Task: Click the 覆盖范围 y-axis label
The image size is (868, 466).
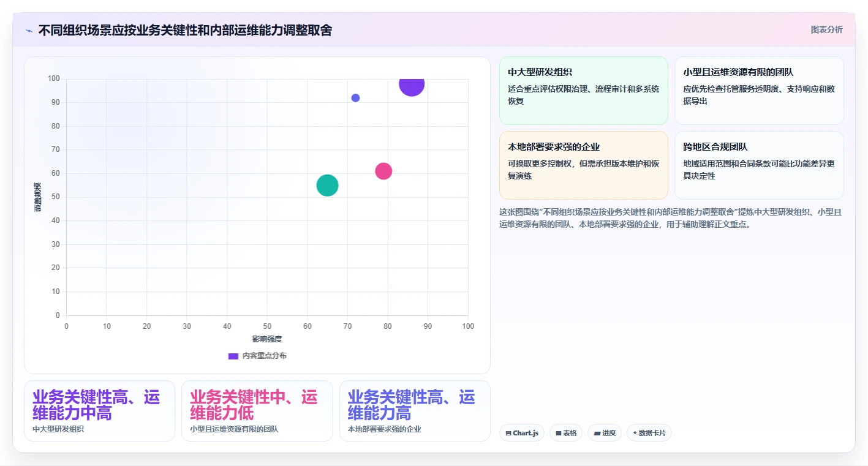Action: (x=38, y=197)
